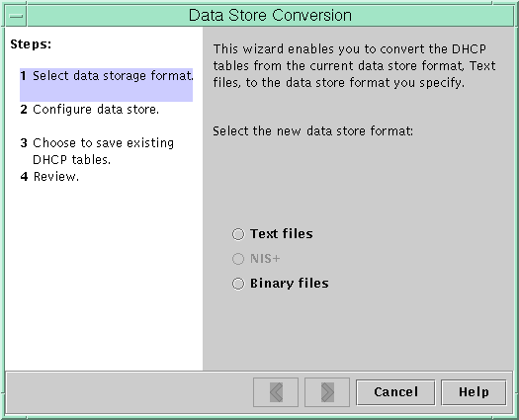Click step 2 Configure data store
The image size is (519, 420).
tap(90, 110)
